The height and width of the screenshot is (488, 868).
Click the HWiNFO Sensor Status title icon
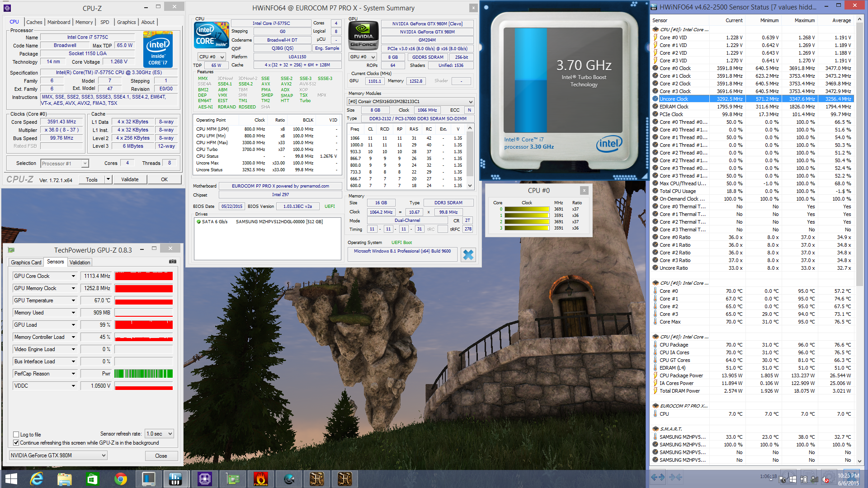(x=654, y=7)
